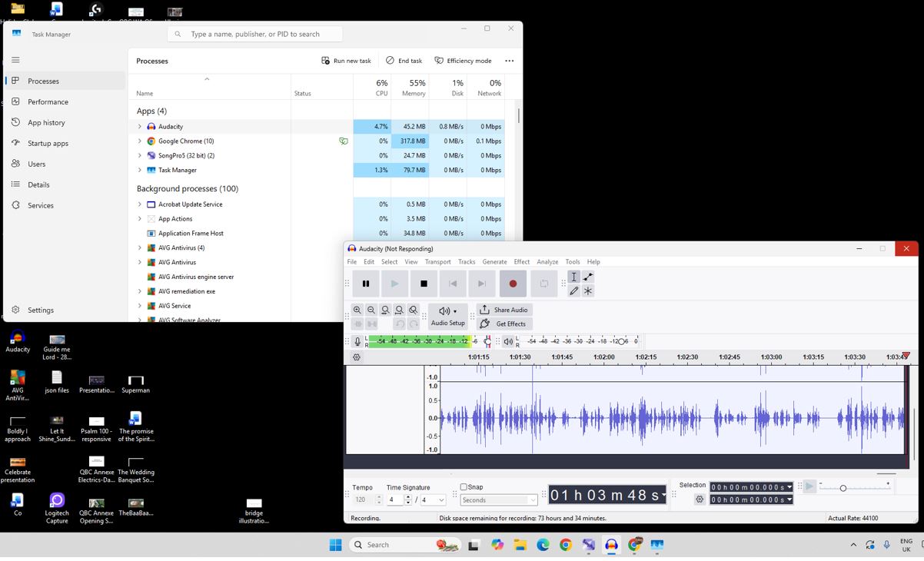
Task: Click the record meter microphone icon
Action: [x=357, y=341]
